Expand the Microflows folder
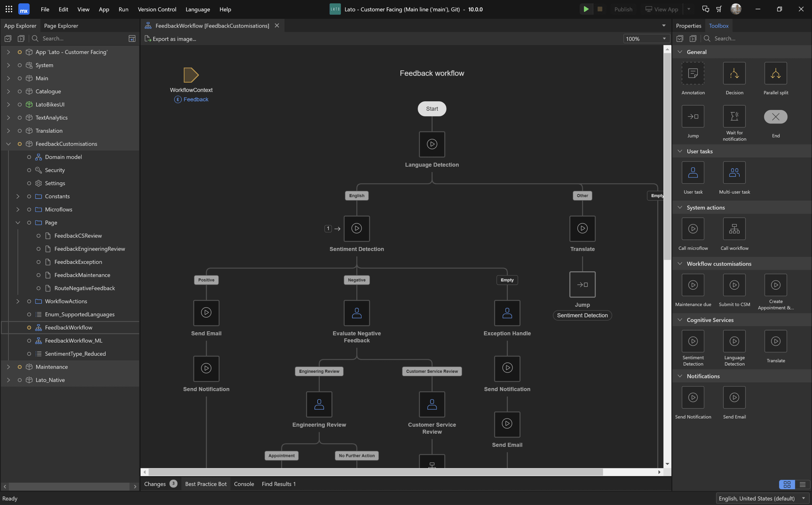The image size is (812, 505). 18,209
